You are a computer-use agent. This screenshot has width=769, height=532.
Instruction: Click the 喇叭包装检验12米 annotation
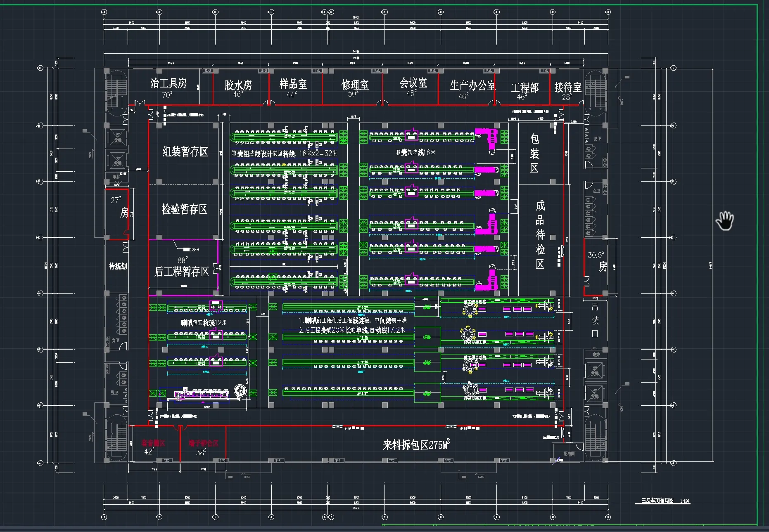(204, 323)
